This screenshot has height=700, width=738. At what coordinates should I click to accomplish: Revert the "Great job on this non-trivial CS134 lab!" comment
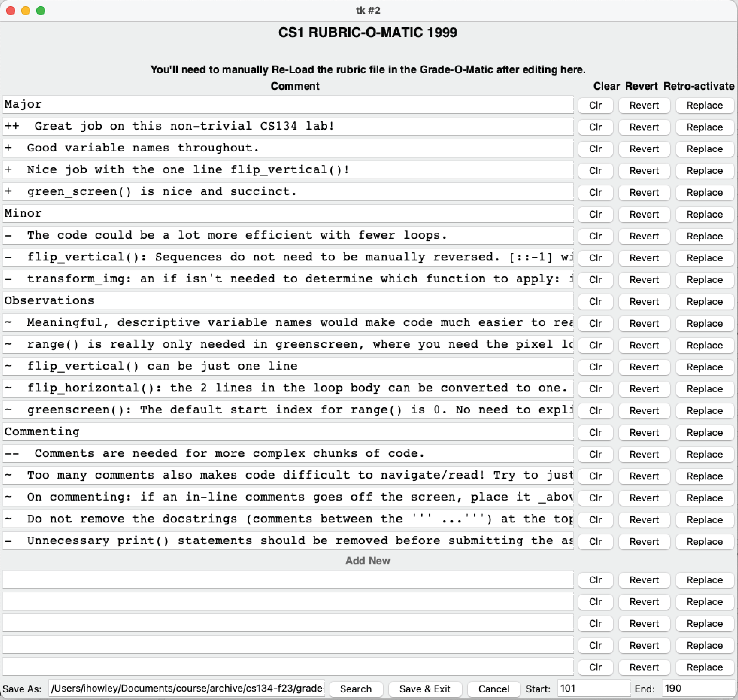pyautogui.click(x=644, y=127)
